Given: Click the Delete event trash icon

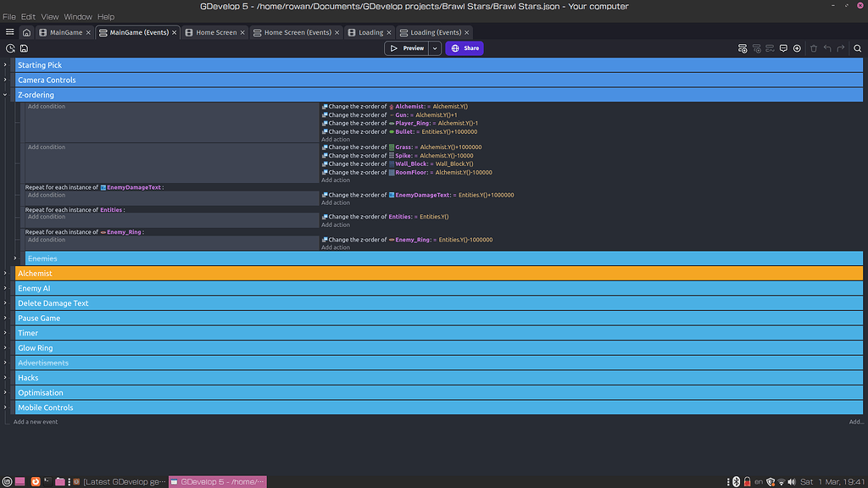Looking at the screenshot, I should [814, 48].
